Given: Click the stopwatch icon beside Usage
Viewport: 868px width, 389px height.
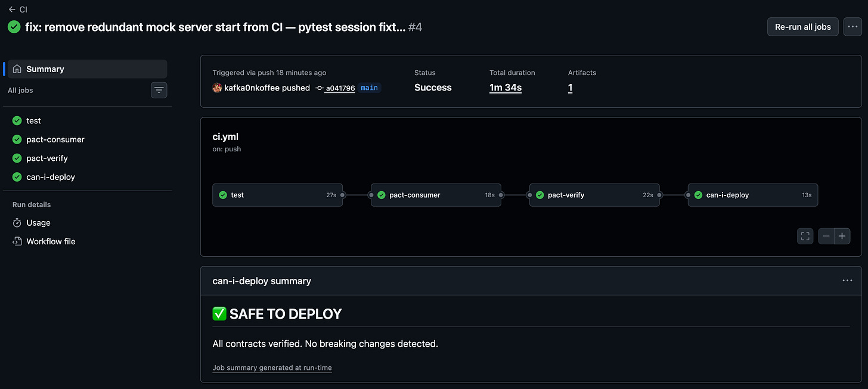Looking at the screenshot, I should pyautogui.click(x=17, y=223).
